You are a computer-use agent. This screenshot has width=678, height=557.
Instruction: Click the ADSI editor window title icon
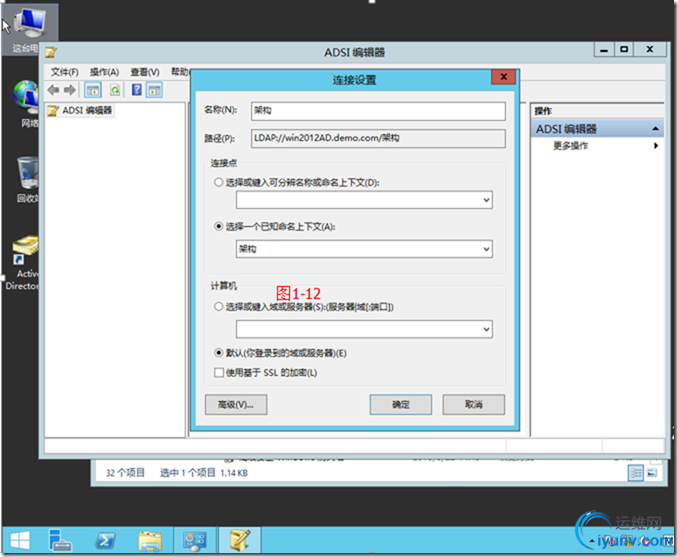tap(51, 52)
